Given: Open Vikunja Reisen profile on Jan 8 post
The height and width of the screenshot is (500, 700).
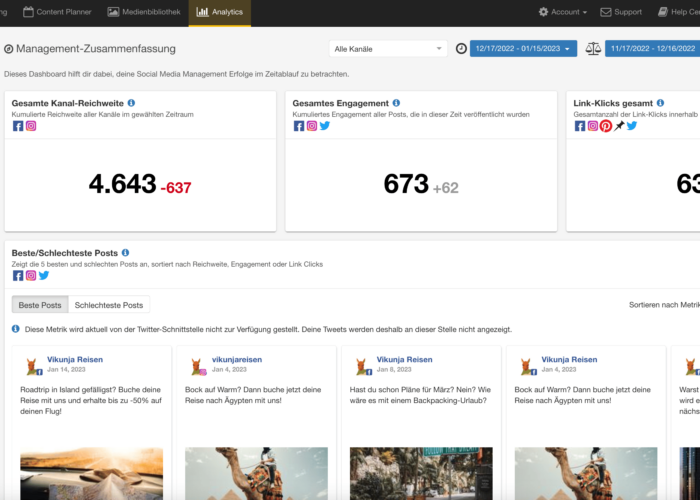Looking at the screenshot, I should [404, 359].
